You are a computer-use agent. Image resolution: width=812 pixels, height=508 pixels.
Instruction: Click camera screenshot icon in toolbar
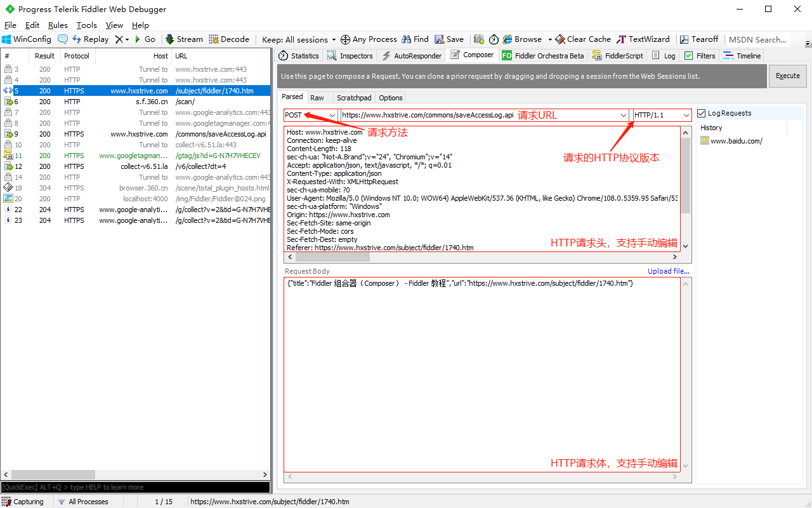479,39
